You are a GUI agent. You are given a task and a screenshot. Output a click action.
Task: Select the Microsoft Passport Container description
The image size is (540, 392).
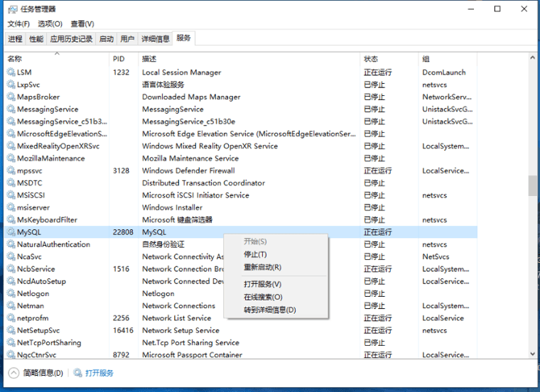192,355
